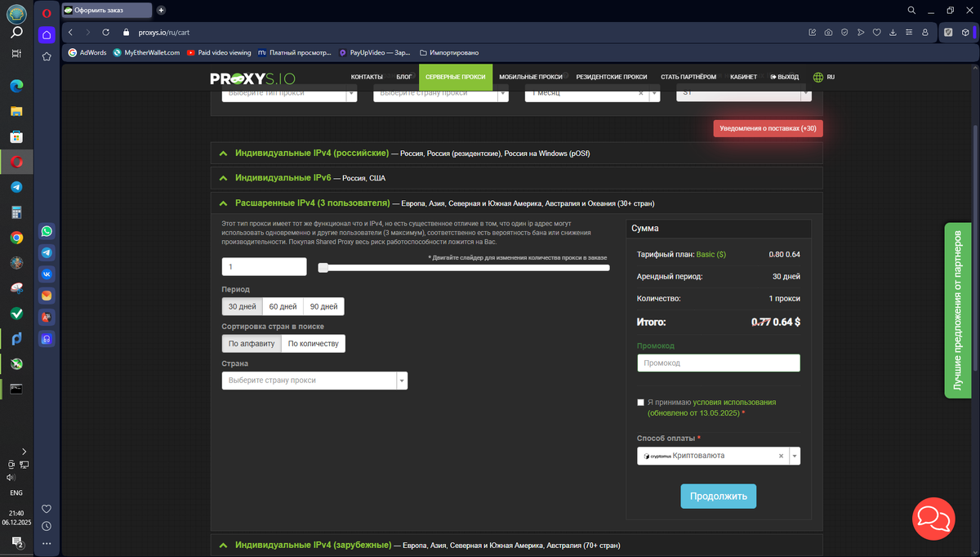Click the Windows search icon in taskbar
This screenshot has height=557, width=980.
click(x=16, y=33)
